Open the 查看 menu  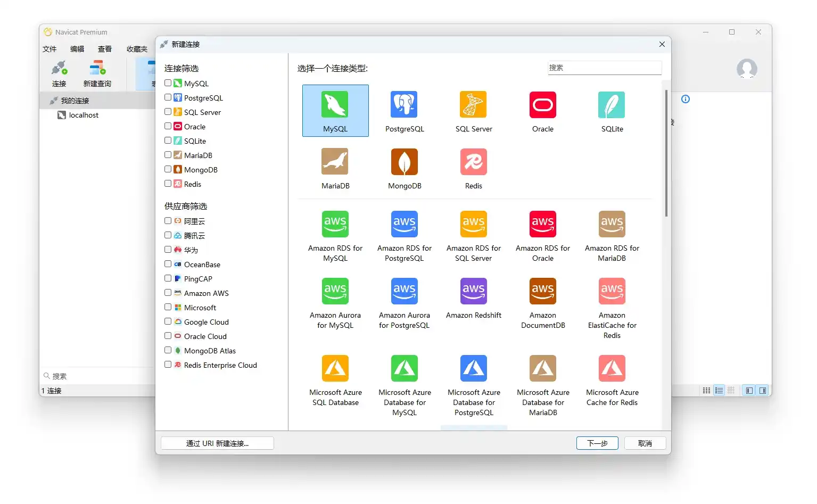click(105, 49)
